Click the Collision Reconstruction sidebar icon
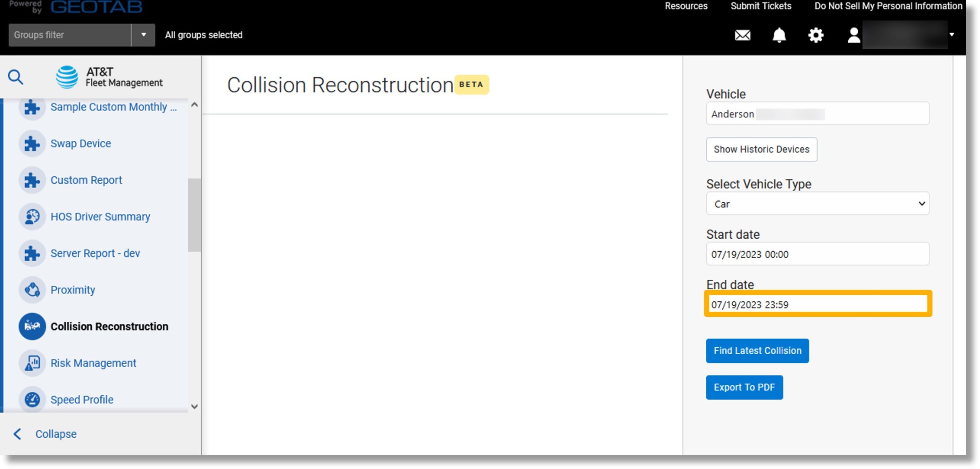This screenshot has width=980, height=469. 33,326
